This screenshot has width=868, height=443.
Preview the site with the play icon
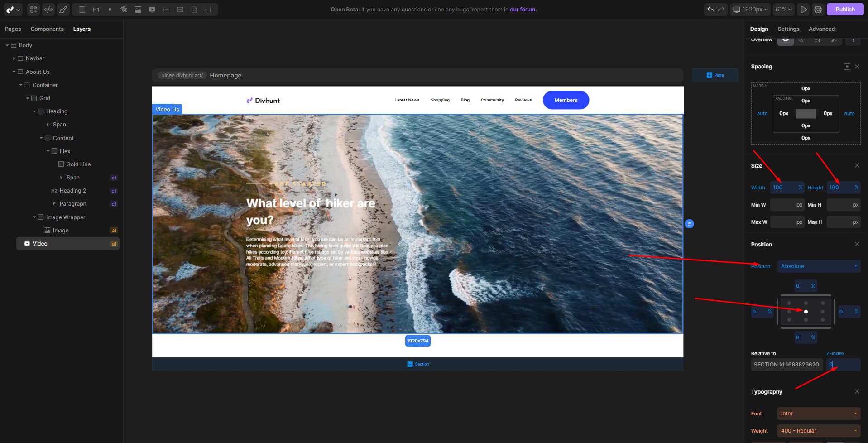click(804, 9)
